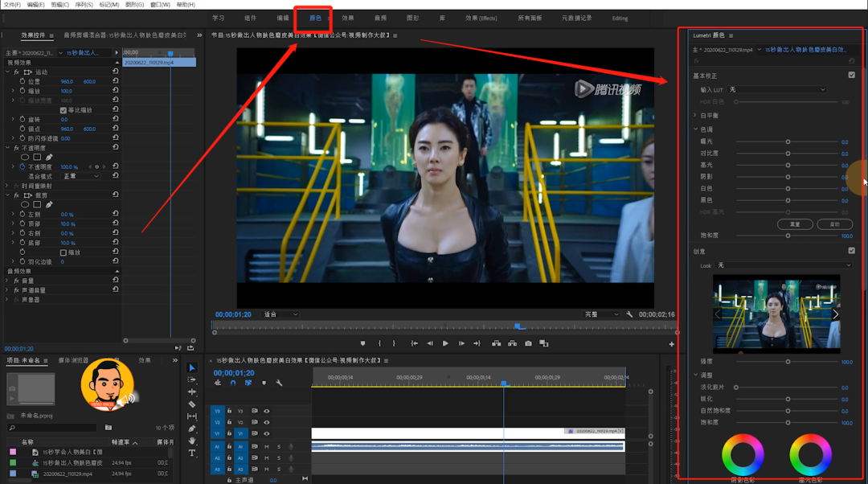This screenshot has height=484, width=868.
Task: Toggle the crop 缩放 checkbox
Action: 63,252
